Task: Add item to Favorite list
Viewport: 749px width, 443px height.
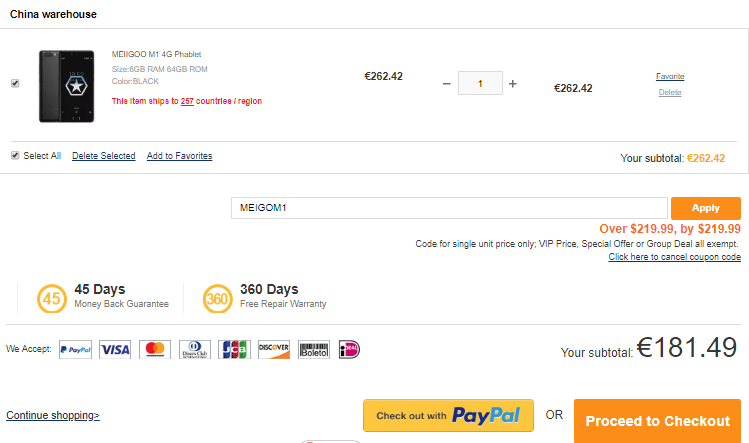Action: (x=670, y=76)
